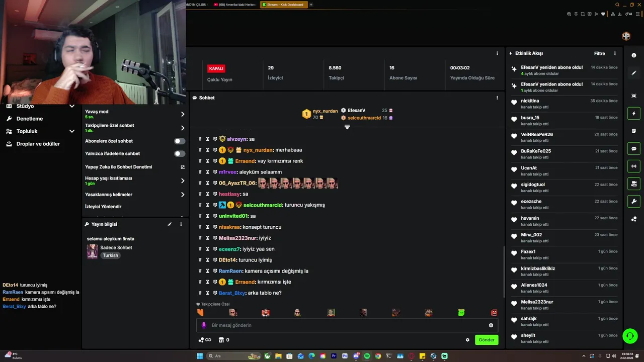Open İzleyici Yönlendir option
Screen dimensions: 644x362
click(x=103, y=207)
